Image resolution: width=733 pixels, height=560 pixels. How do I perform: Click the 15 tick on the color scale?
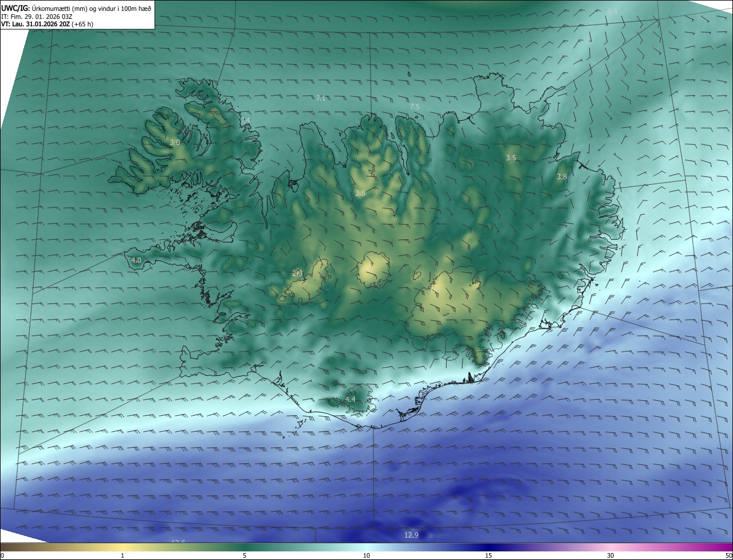click(488, 555)
